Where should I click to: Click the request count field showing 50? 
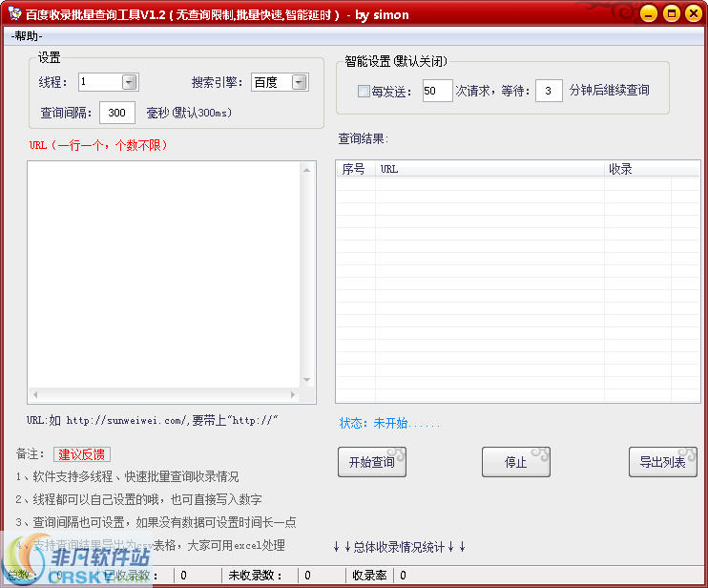point(437,91)
